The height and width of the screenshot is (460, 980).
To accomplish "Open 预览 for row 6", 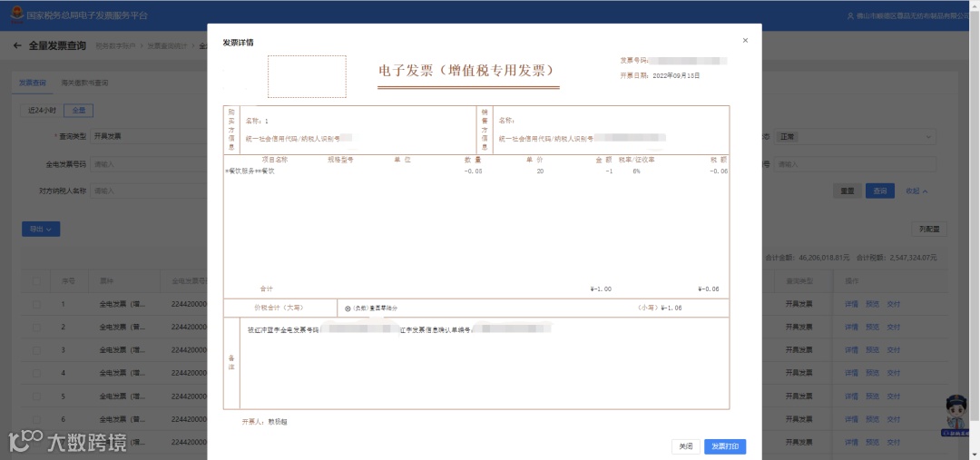I will click(872, 419).
